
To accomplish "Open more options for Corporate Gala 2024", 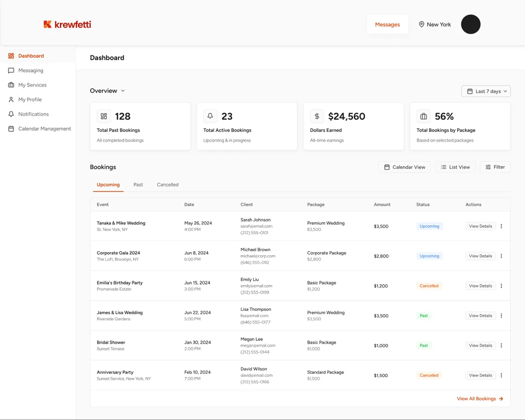I will pyautogui.click(x=501, y=256).
